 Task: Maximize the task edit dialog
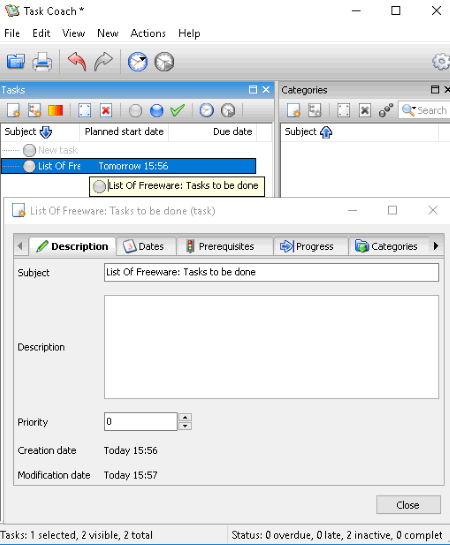coord(392,210)
